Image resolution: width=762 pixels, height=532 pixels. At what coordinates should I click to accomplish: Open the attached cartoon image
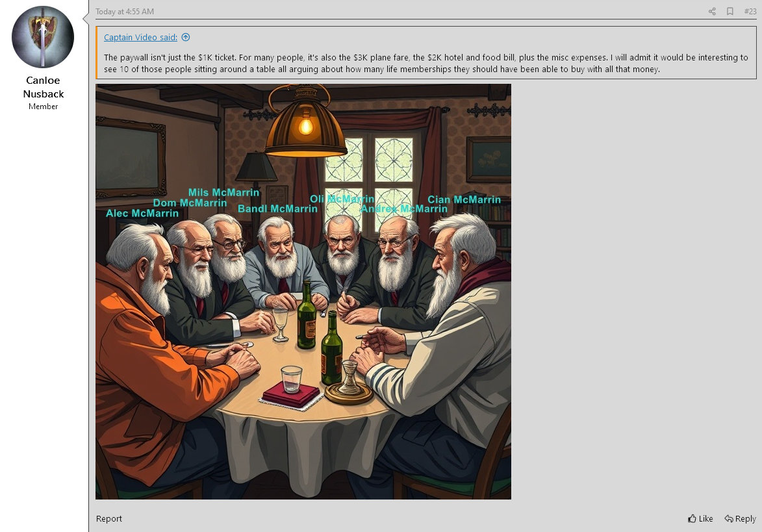(303, 292)
